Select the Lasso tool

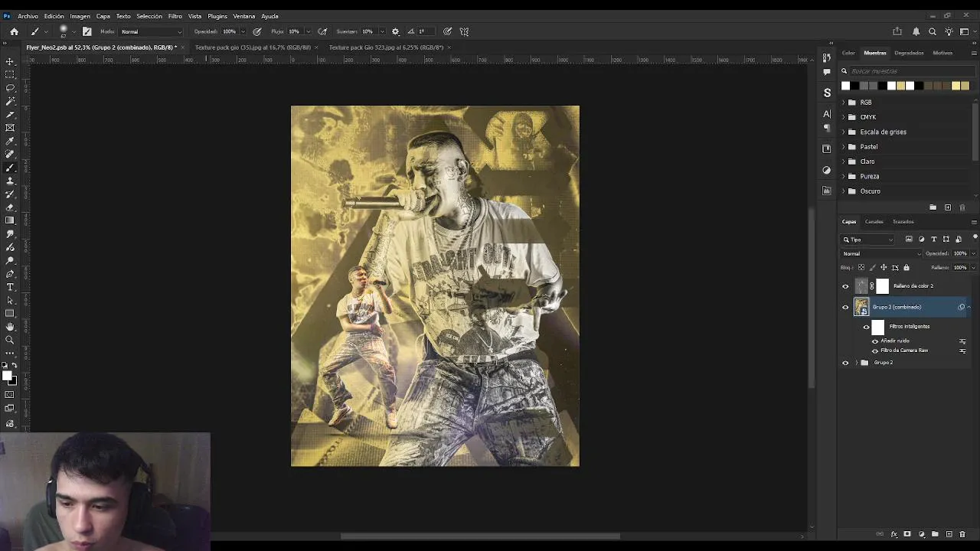click(10, 87)
